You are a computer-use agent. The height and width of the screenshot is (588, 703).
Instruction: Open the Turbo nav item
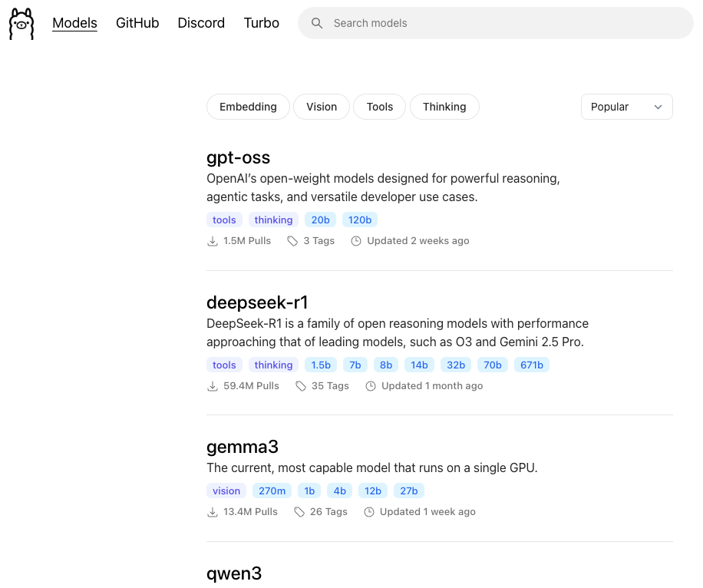[262, 23]
